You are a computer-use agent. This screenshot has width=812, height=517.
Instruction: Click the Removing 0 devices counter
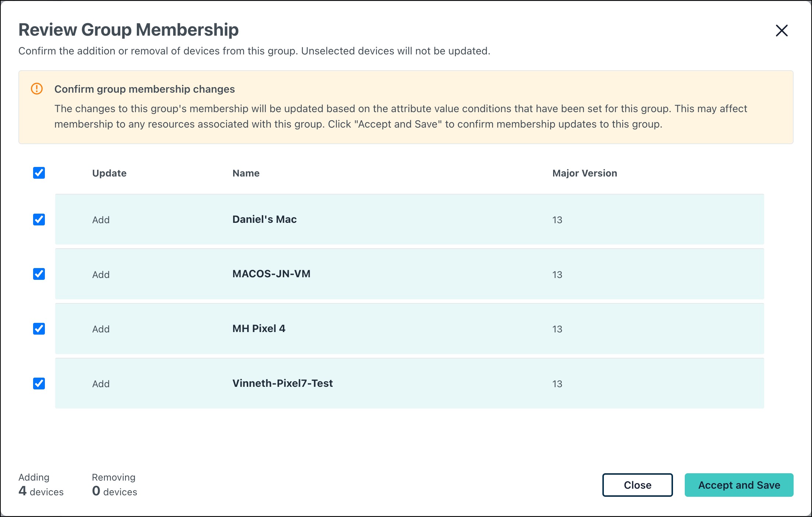tap(114, 485)
